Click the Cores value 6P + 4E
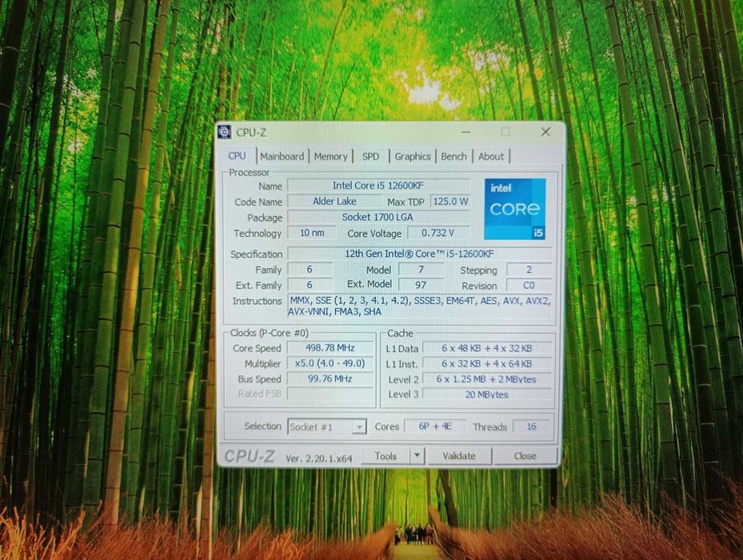 (435, 426)
